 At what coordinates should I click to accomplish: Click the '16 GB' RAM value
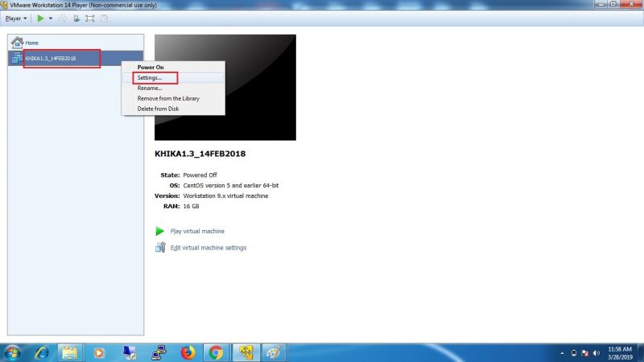point(191,206)
